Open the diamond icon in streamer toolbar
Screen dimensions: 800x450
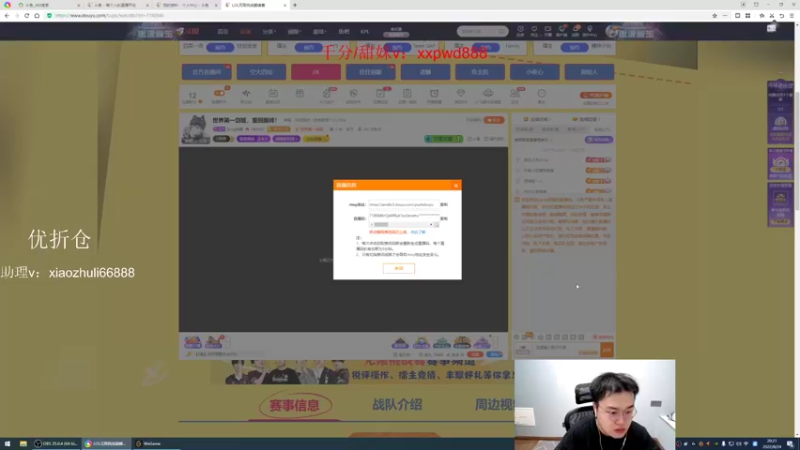coord(461,95)
